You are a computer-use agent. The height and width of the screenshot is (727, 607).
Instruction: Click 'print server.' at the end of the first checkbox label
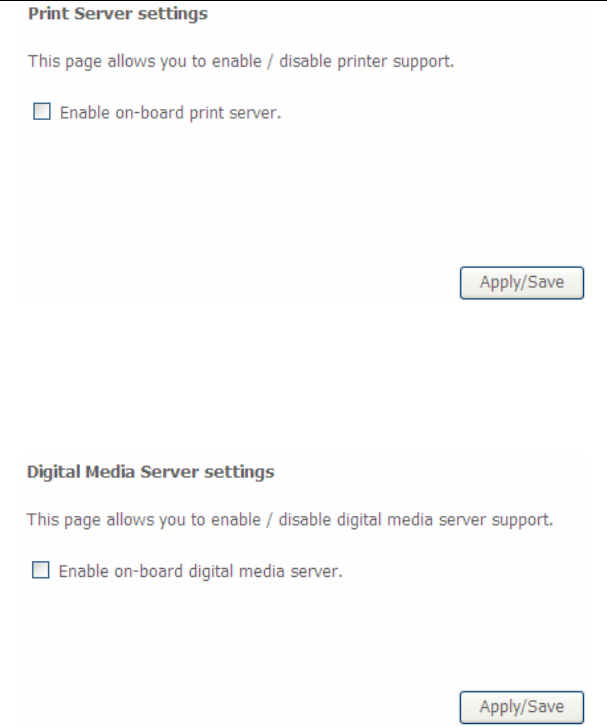point(235,113)
